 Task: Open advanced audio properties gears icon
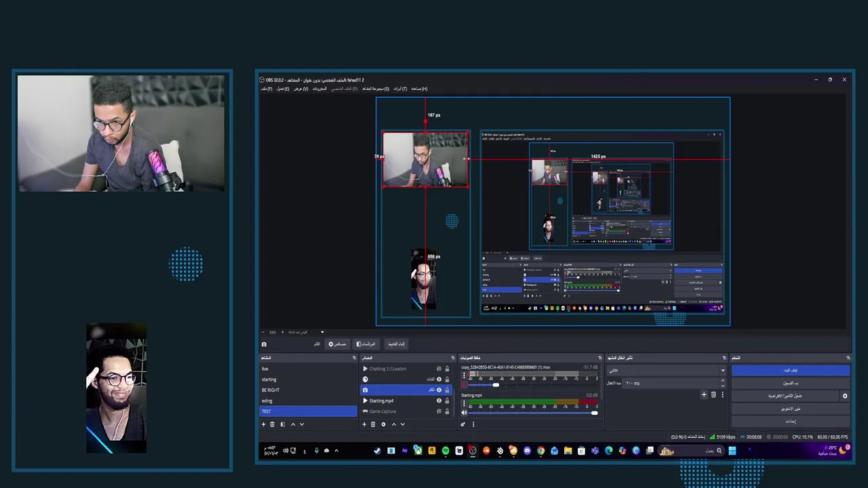click(x=462, y=424)
